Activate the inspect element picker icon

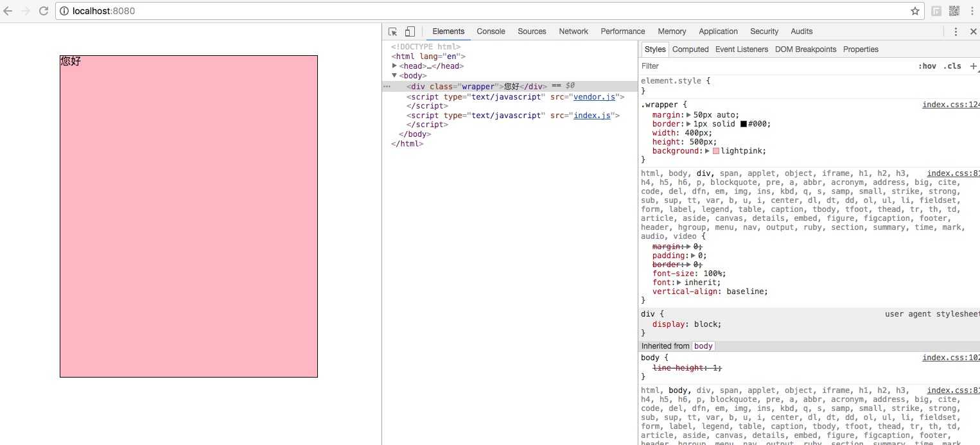(393, 31)
